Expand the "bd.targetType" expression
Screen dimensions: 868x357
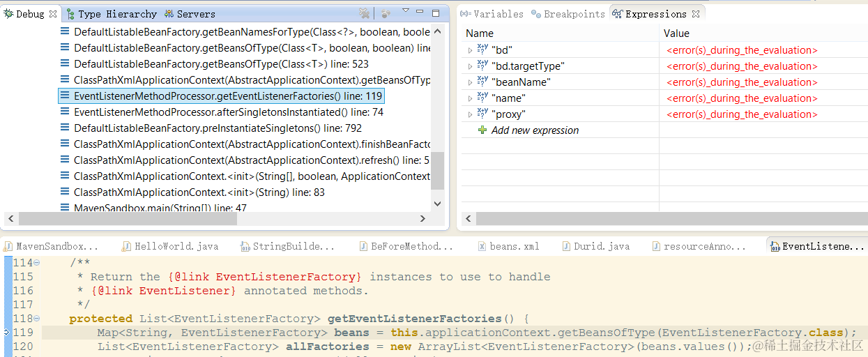point(470,66)
